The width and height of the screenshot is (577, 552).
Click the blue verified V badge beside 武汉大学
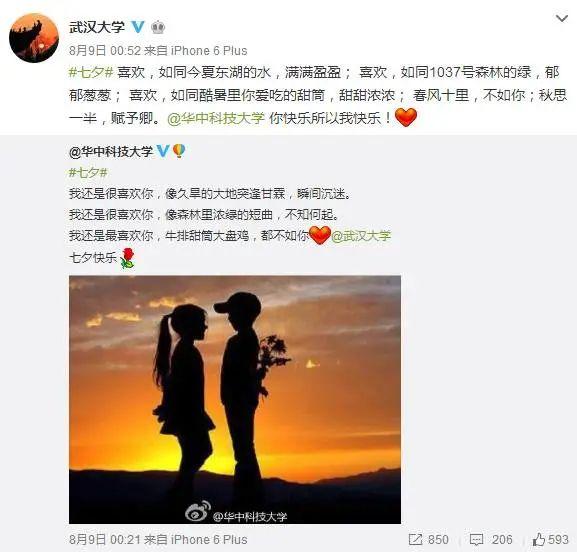tap(138, 27)
